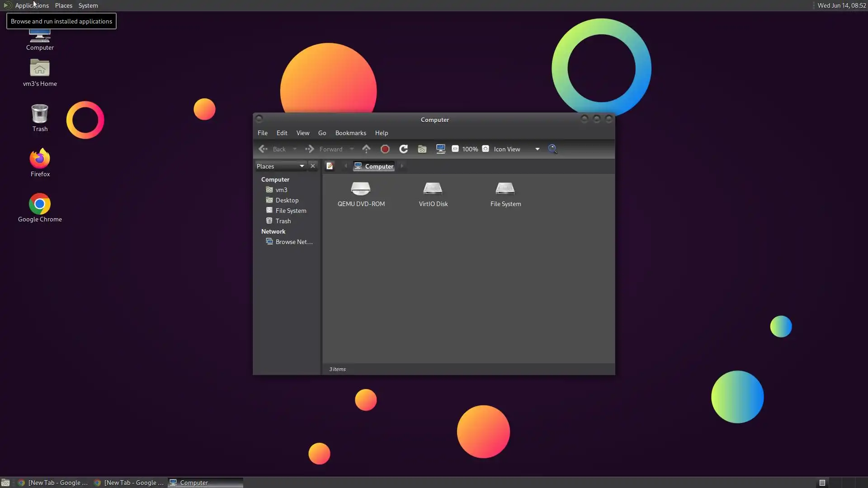Click the Reload toolbar icon
The height and width of the screenshot is (488, 868).
tap(403, 149)
